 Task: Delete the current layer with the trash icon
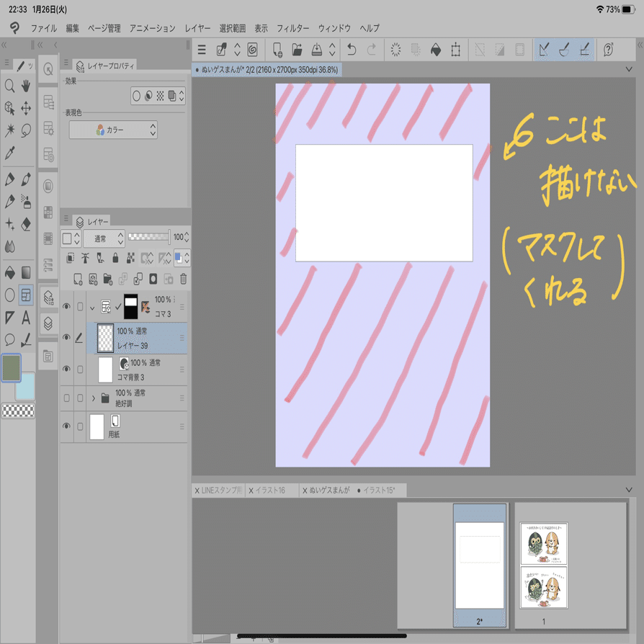182,278
